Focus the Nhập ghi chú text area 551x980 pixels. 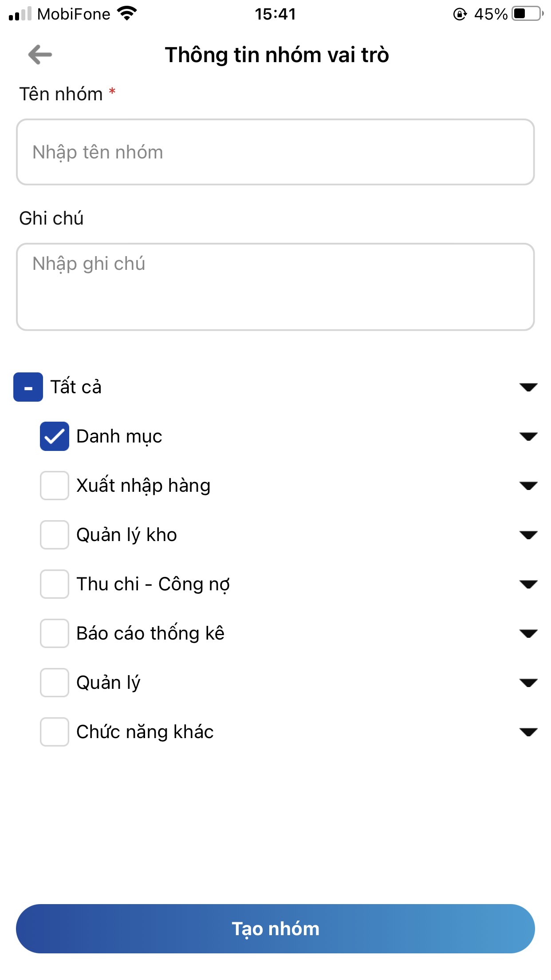point(275,287)
